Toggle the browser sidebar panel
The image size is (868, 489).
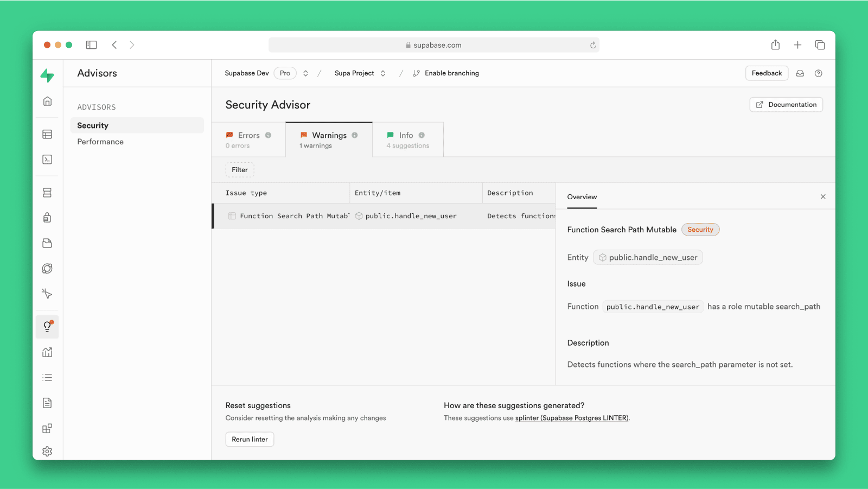click(x=91, y=45)
